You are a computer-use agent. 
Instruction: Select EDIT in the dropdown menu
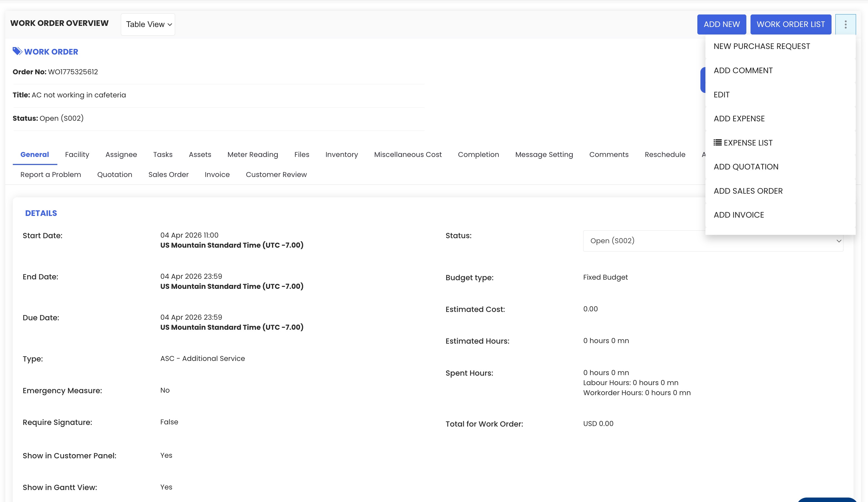point(721,94)
